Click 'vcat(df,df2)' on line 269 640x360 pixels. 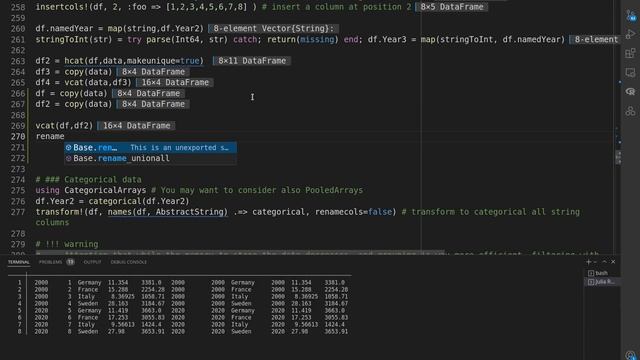tap(64, 126)
